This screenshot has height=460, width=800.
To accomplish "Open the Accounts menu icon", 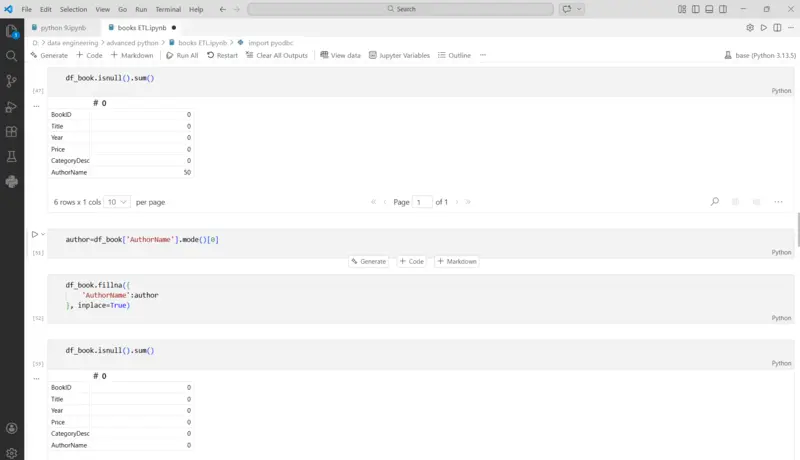I will (x=11, y=428).
